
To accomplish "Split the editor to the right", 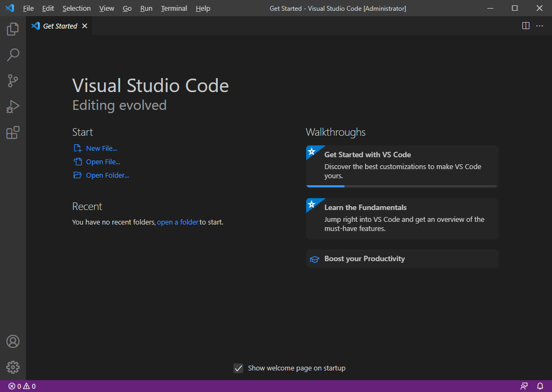I will pyautogui.click(x=526, y=26).
